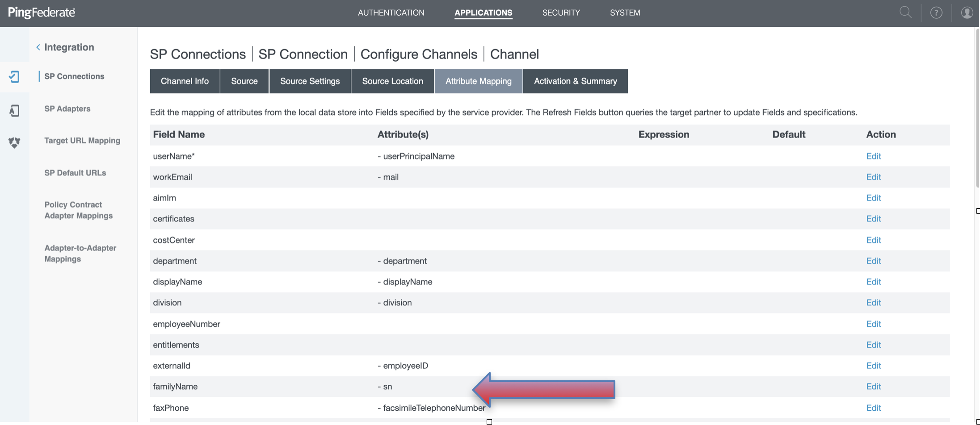The height and width of the screenshot is (425, 980).
Task: Click the search magnifier icon
Action: click(x=905, y=13)
